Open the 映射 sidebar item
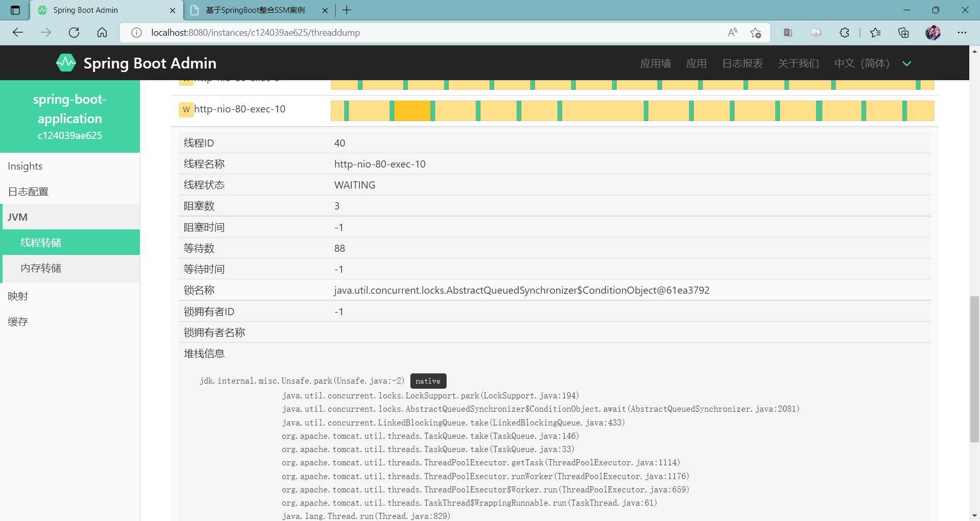Screen dimensions: 980x521 pos(70,296)
